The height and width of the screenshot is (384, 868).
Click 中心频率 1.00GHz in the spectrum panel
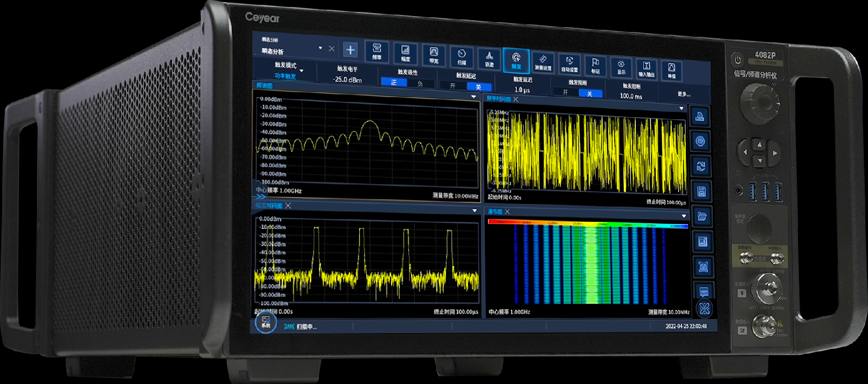279,191
